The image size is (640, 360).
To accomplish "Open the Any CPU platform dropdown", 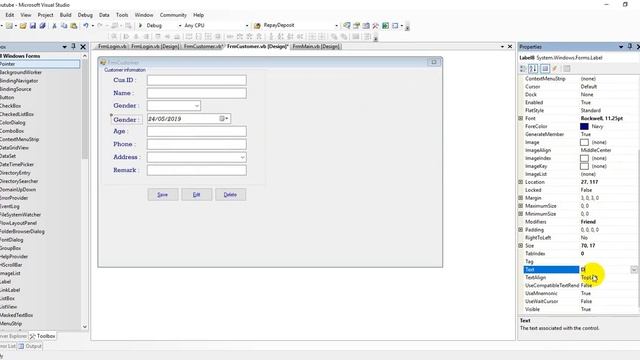I will coord(247,25).
